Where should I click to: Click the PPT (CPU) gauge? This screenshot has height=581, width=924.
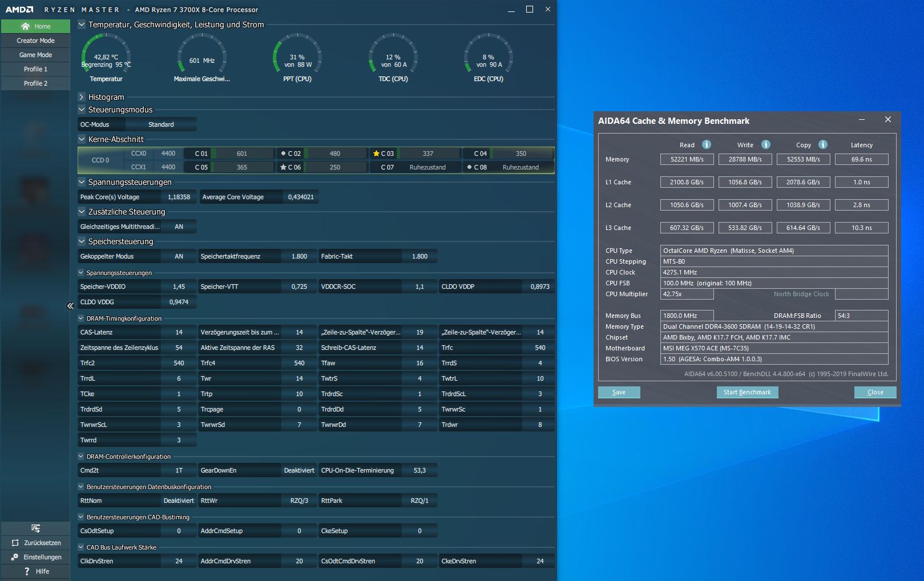(297, 58)
